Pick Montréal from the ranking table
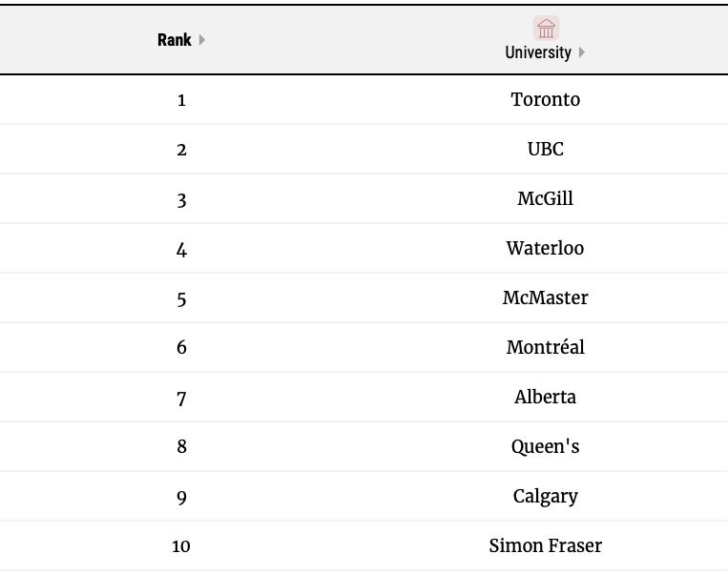728x574 pixels. click(x=545, y=347)
